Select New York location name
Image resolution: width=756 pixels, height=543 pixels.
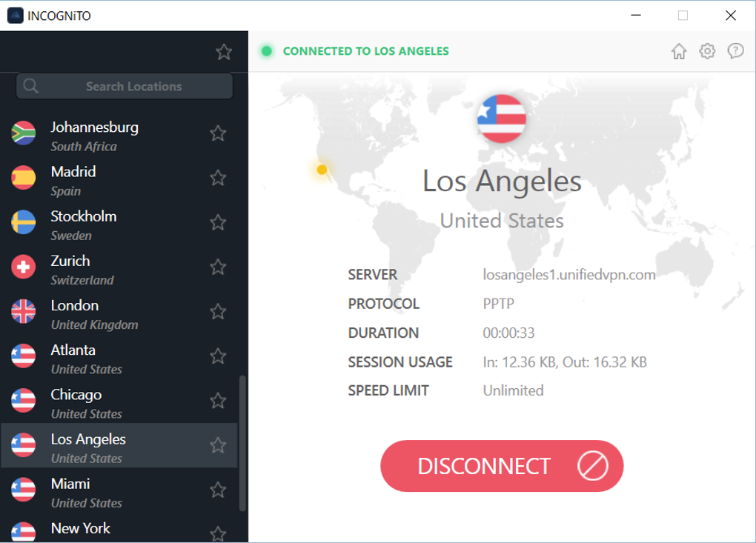(81, 528)
